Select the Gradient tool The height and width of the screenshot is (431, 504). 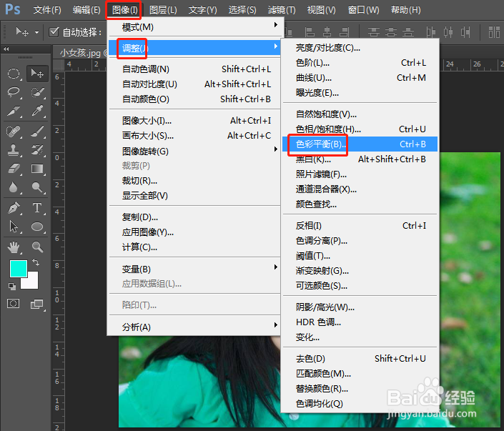37,169
